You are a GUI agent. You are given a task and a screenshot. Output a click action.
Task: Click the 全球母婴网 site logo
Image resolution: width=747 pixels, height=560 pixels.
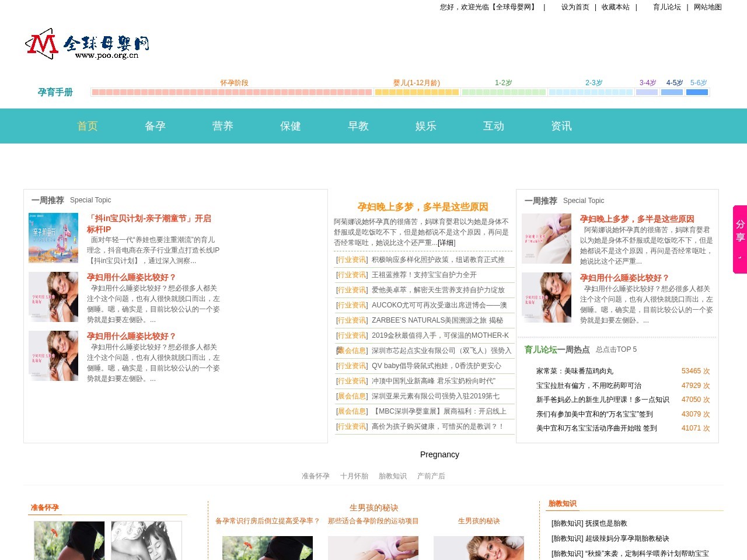click(x=86, y=44)
